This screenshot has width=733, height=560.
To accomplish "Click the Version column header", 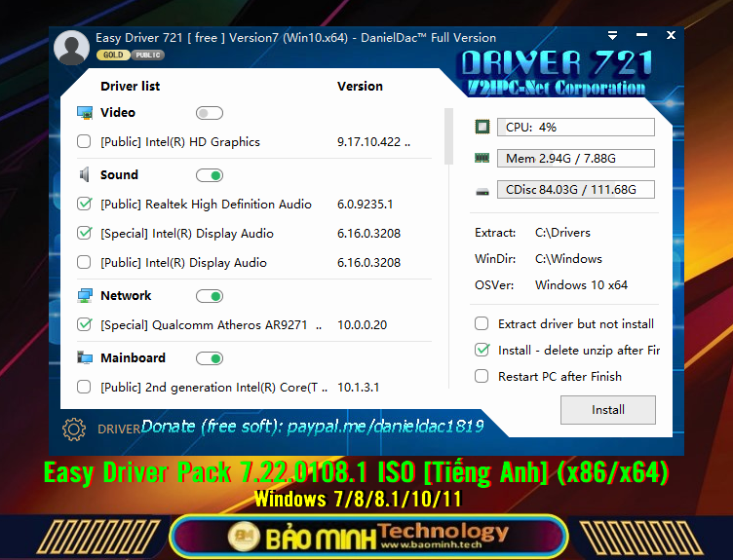I will (x=360, y=87).
